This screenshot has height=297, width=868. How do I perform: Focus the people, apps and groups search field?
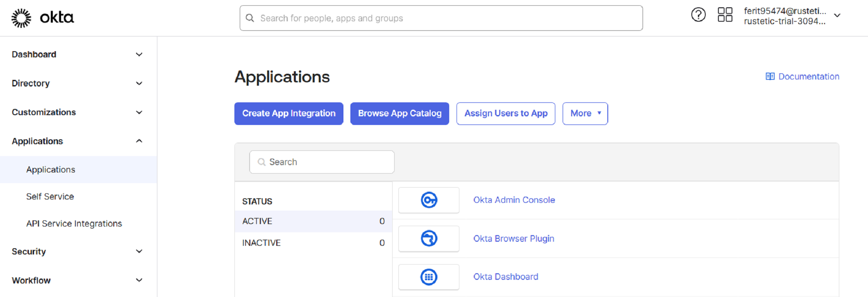(441, 18)
